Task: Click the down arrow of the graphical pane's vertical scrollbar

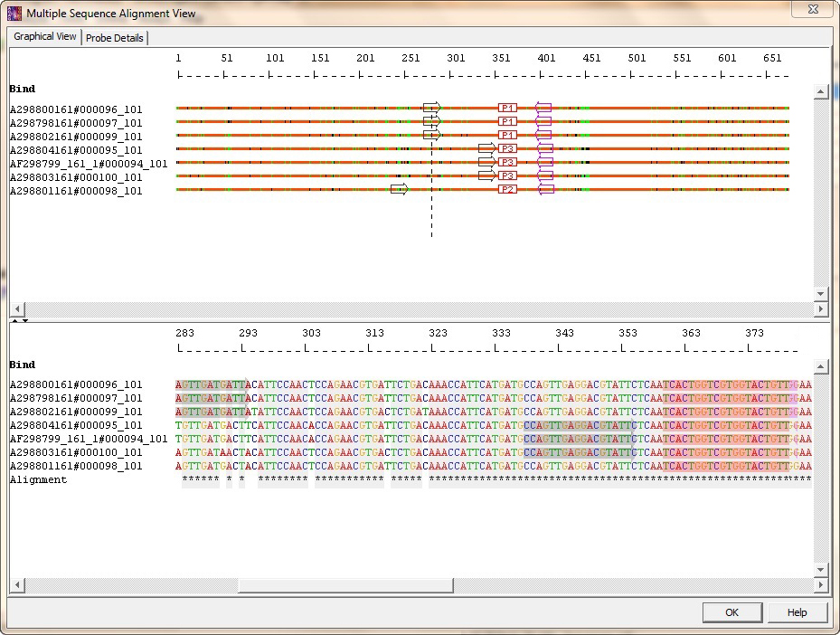Action: (821, 294)
